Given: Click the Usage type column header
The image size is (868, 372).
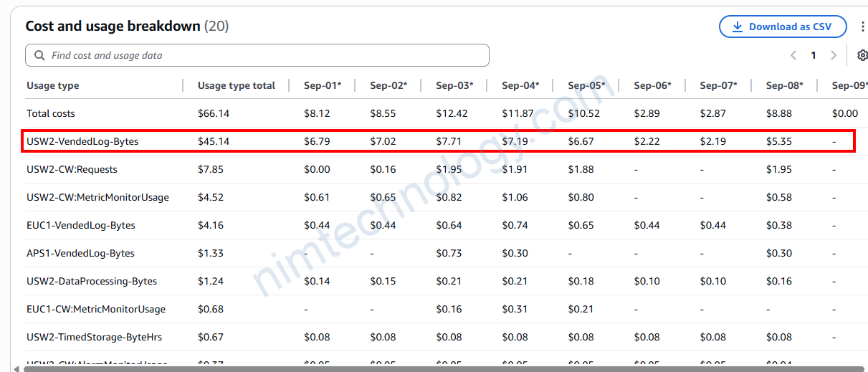Looking at the screenshot, I should 53,85.
